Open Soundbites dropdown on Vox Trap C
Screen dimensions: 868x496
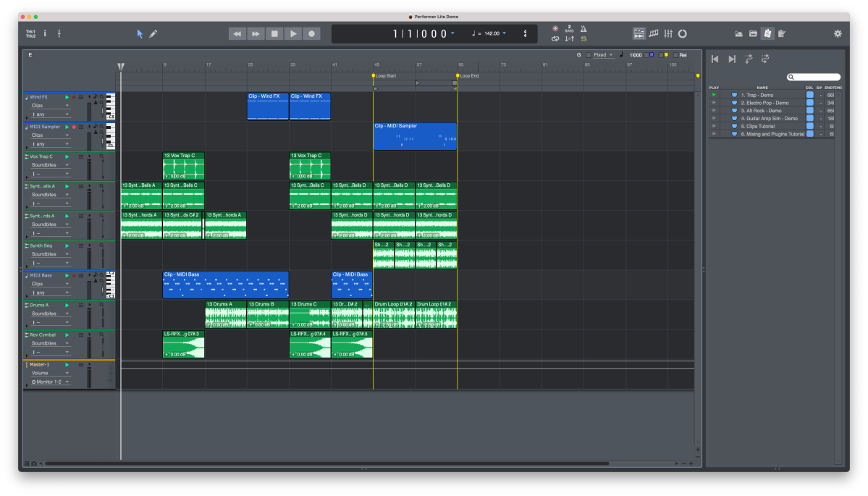pyautogui.click(x=50, y=165)
